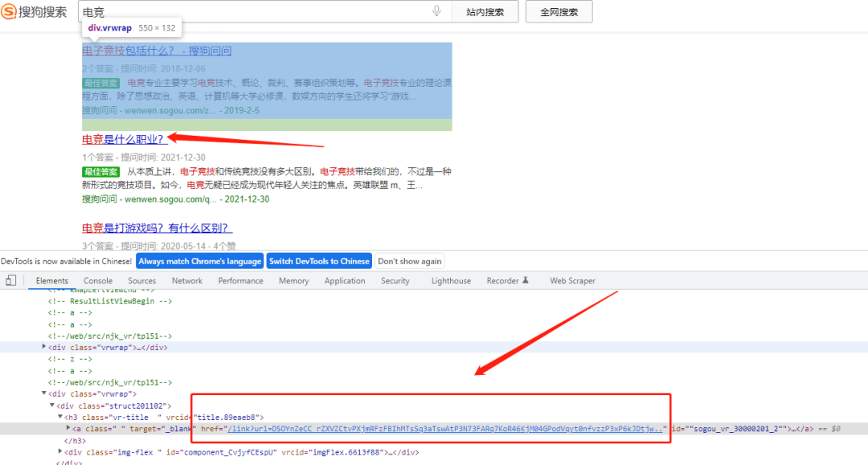Click the wenwen.sogou.com/q... - 2021-12-30 source line
Image resolution: width=868 pixels, height=465 pixels.
click(175, 199)
